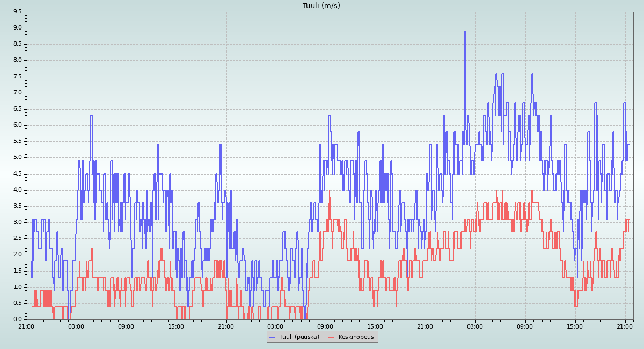This screenshot has width=644, height=349.
Task: Pick the 3.5 y-axis tick label
Action: 17,206
